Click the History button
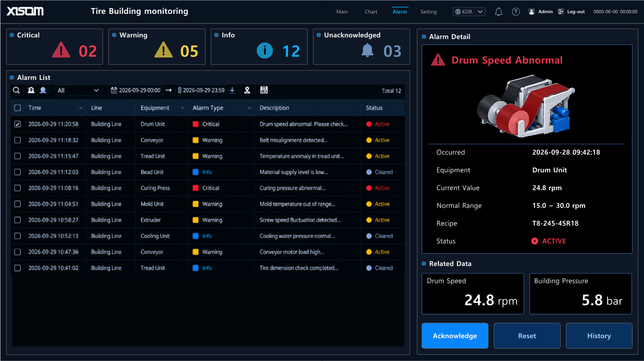 [x=599, y=336]
